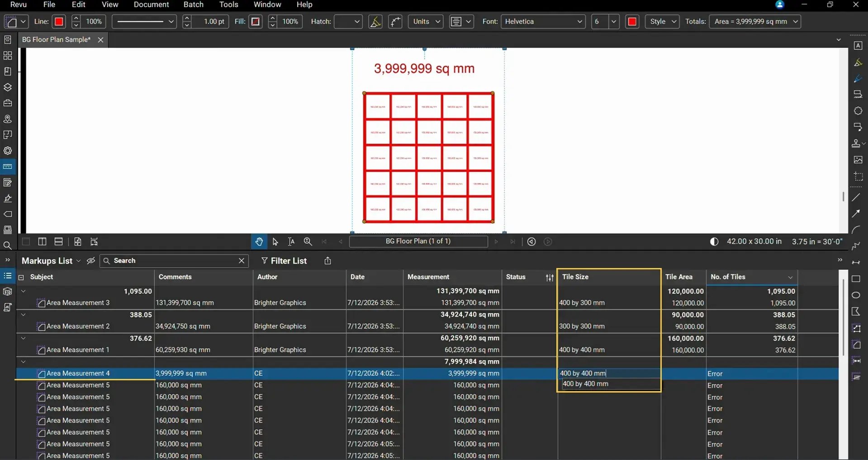This screenshot has height=460, width=868.
Task: Select the Arrow tool
Action: tap(856, 214)
